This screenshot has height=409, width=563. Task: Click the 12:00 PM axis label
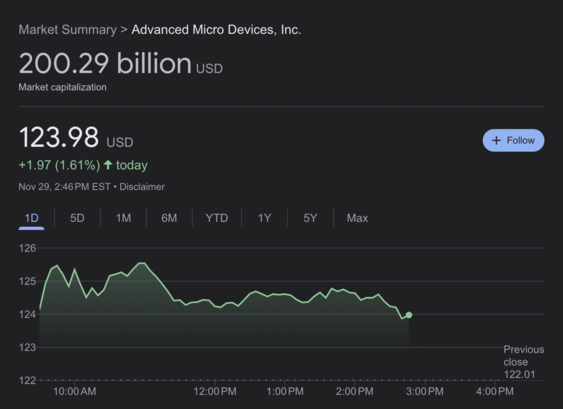215,391
